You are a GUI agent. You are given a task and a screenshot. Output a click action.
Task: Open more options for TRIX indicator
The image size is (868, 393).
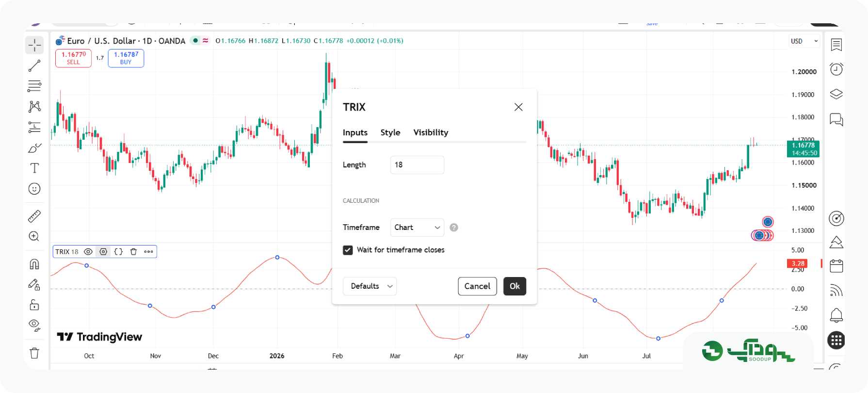[x=148, y=252]
